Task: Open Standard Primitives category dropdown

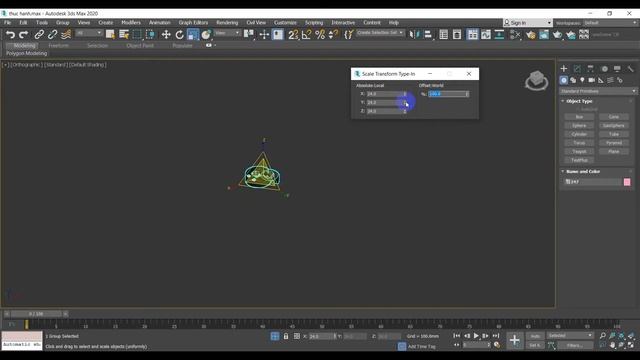Action: (598, 91)
